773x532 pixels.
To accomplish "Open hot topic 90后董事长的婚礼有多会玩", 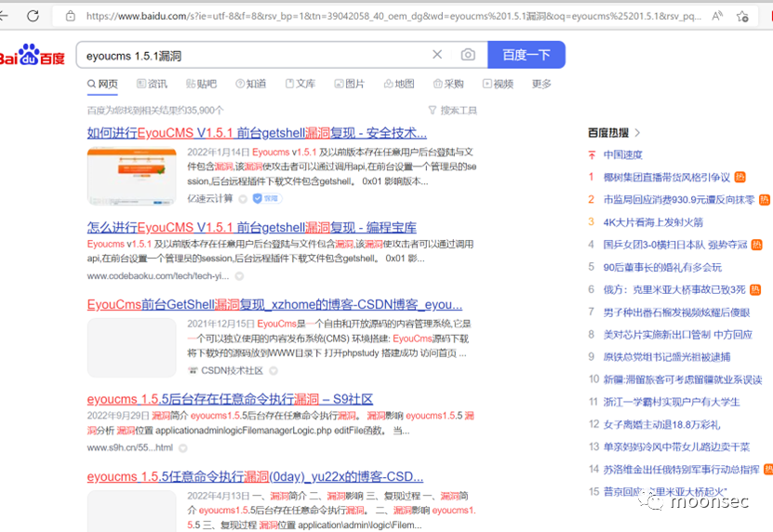I will tap(662, 267).
